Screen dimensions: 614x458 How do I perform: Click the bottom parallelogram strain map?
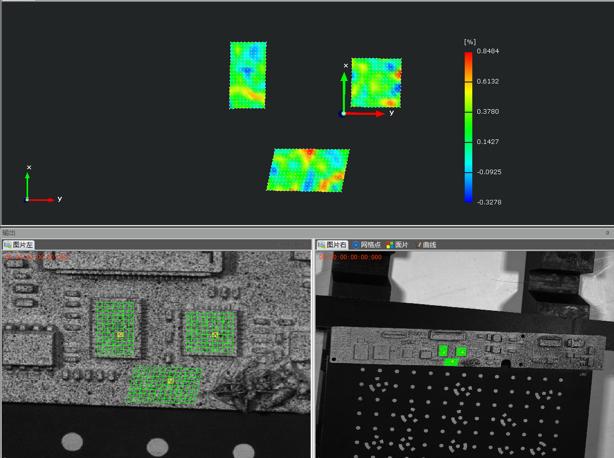coord(308,169)
